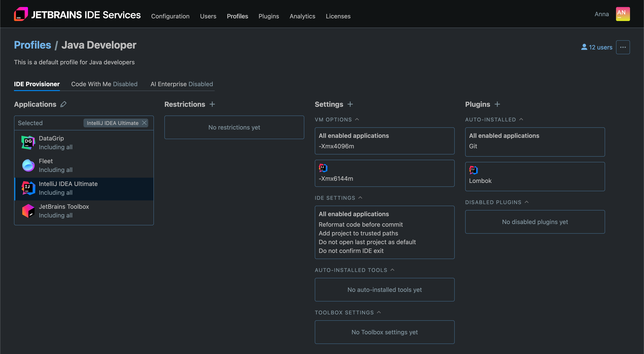Select the Fleet application icon
The image size is (644, 354).
click(x=28, y=165)
